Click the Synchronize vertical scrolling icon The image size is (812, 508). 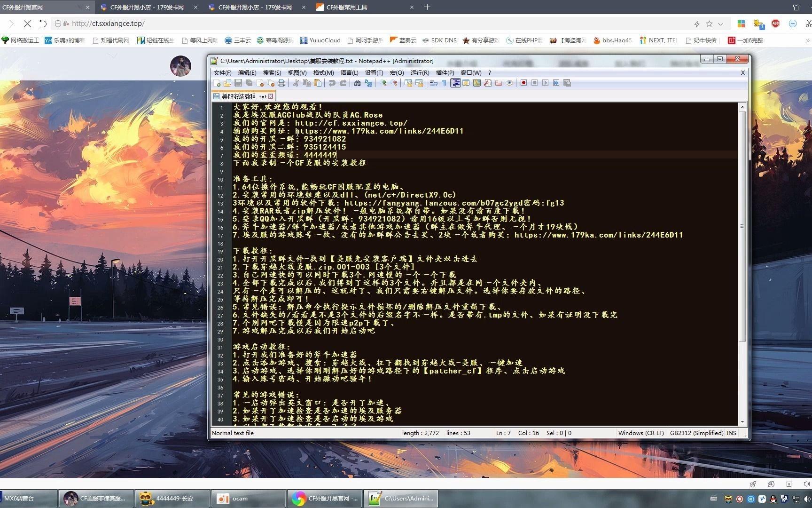(x=408, y=83)
